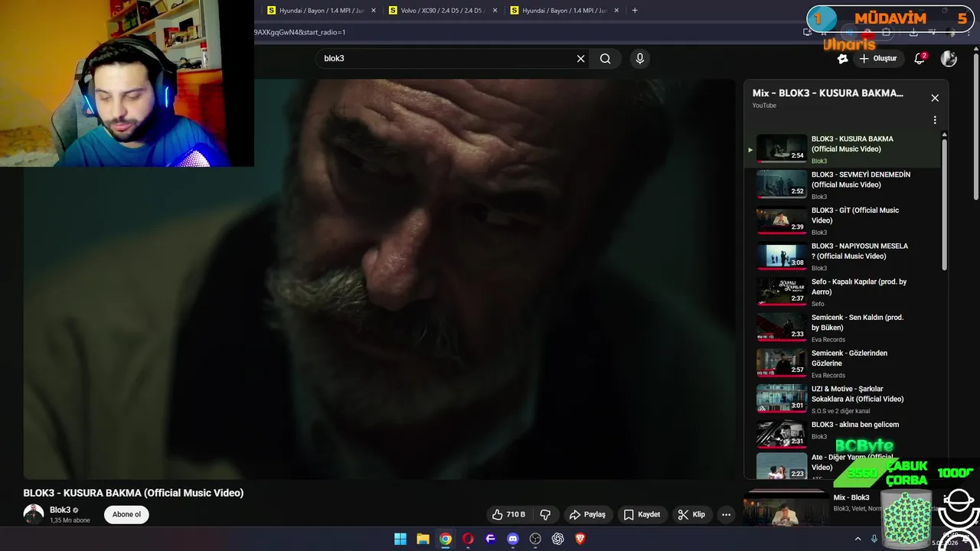Screen dimensions: 980x551
Task: Open Blok3 channel avatar
Action: click(x=33, y=514)
